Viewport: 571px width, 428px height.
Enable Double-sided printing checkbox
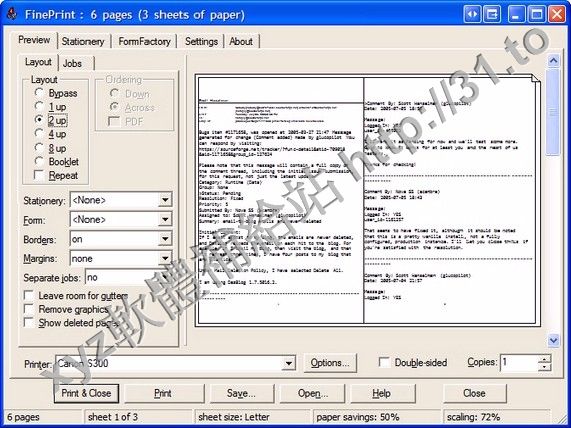[x=384, y=362]
